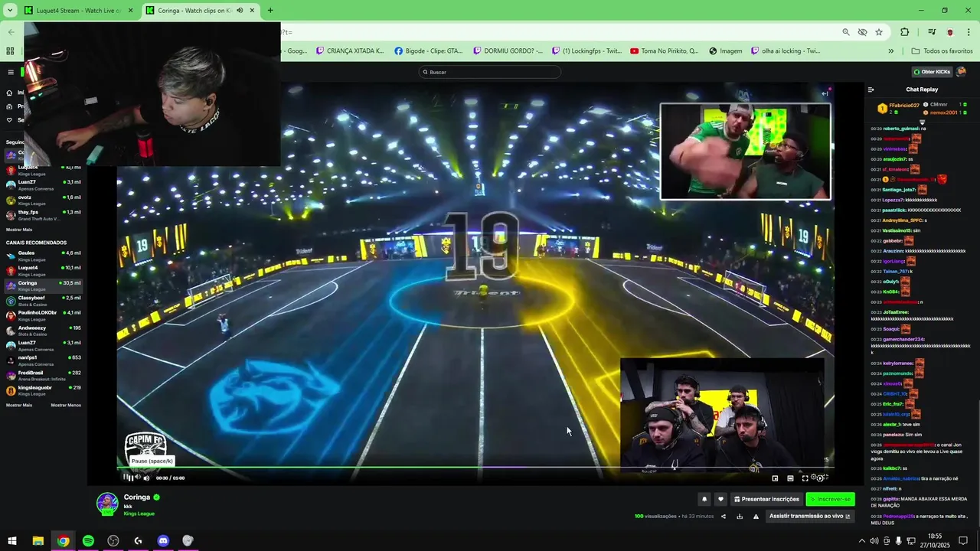Show hidden system tray icons chevron
This screenshot has width=980, height=551.
[x=861, y=541]
